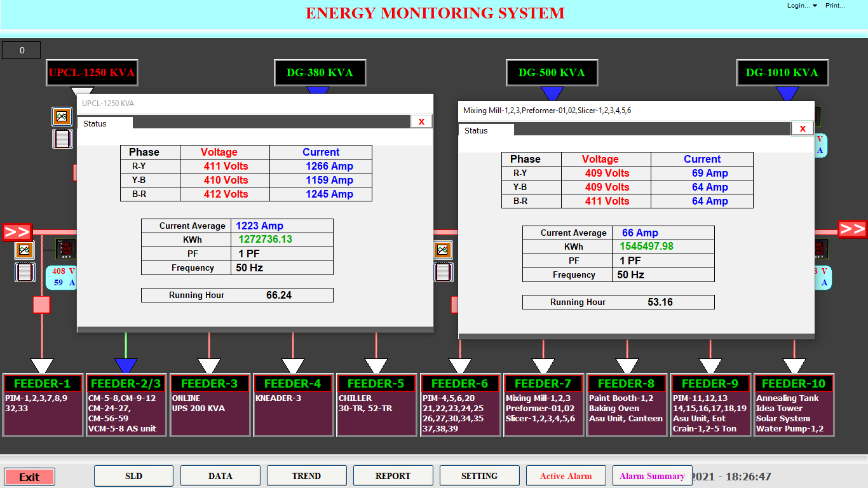Screen dimensions: 868x488
Task: Open notebook report icon beside 408 V readout
Action: pos(25,272)
